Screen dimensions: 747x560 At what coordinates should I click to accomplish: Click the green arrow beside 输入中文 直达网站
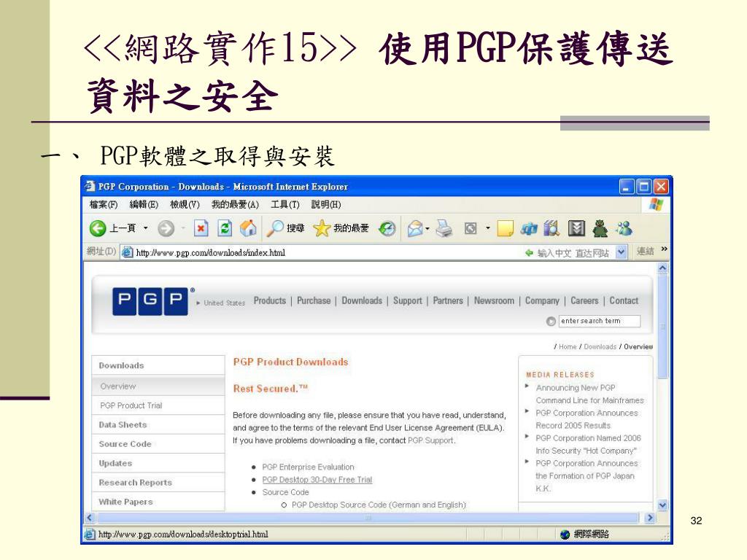pyautogui.click(x=529, y=253)
